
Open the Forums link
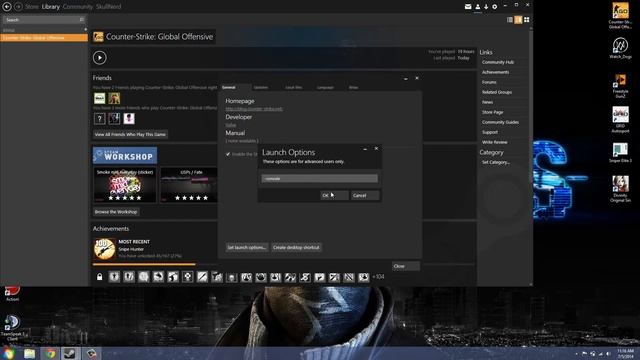pos(489,82)
